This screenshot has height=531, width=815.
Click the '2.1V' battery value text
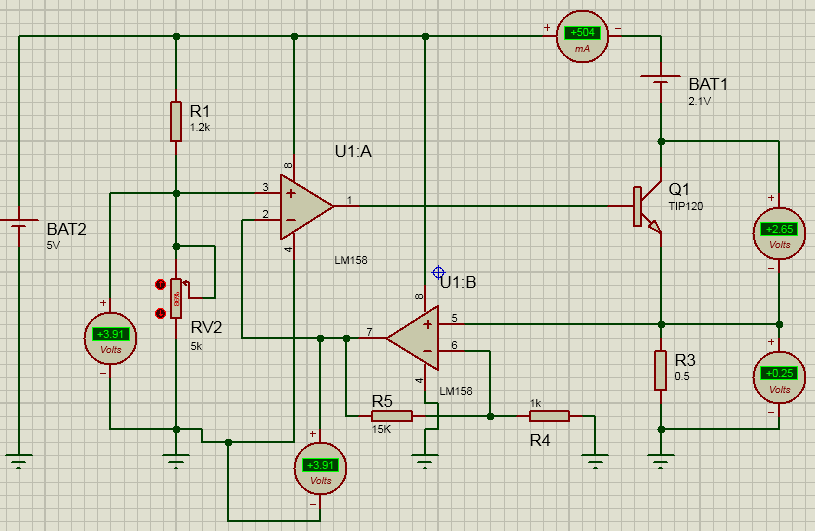[699, 101]
